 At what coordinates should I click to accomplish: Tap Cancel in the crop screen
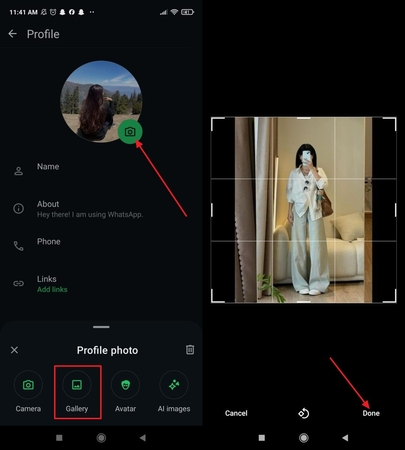coord(236,413)
